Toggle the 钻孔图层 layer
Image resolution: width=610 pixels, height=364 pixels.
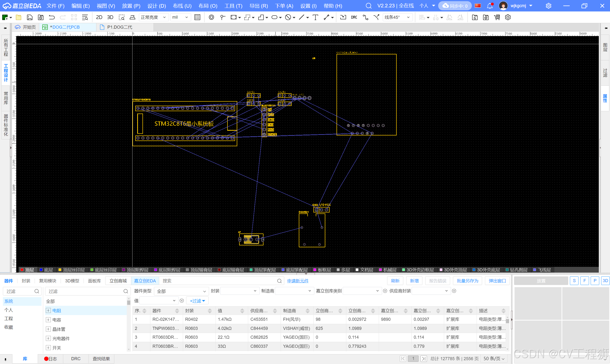516,270
